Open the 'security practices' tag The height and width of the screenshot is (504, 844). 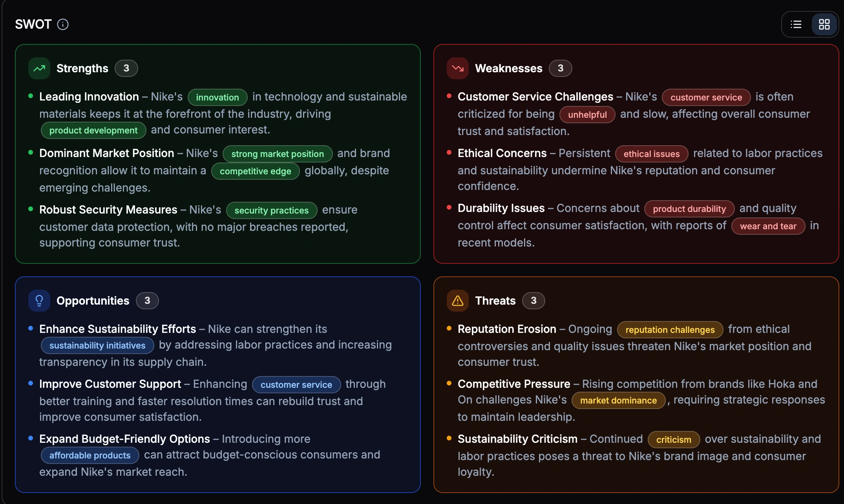[272, 210]
